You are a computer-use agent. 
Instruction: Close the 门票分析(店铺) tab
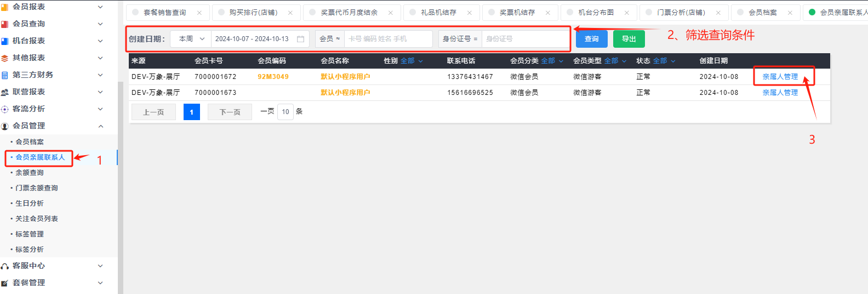click(x=718, y=13)
